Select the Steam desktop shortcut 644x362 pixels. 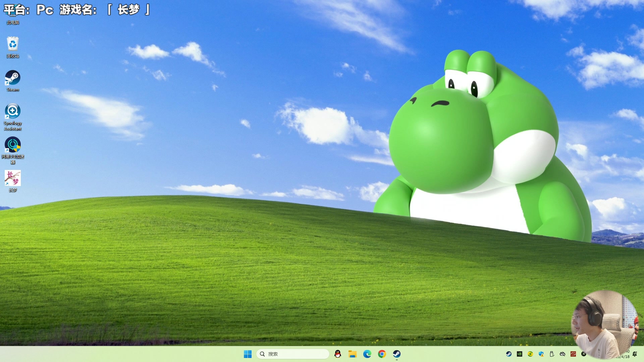pyautogui.click(x=13, y=81)
